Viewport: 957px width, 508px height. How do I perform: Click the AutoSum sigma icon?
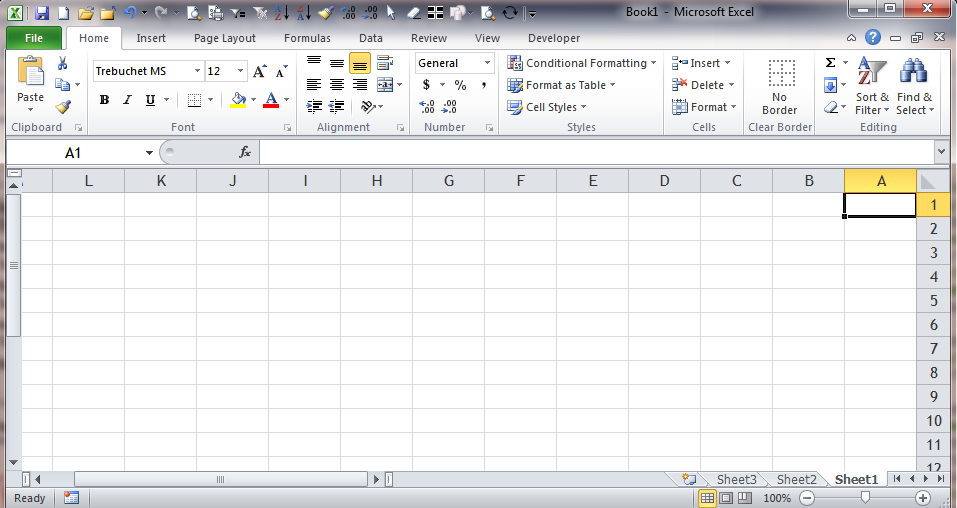(830, 63)
